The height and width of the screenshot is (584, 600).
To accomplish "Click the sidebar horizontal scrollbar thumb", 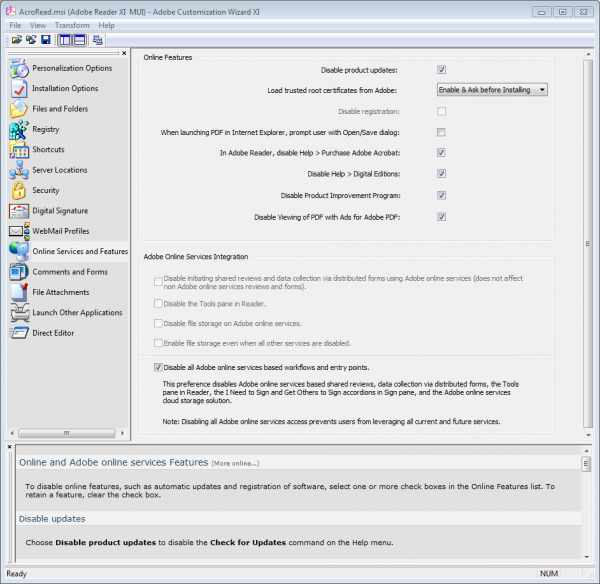I will [67, 433].
